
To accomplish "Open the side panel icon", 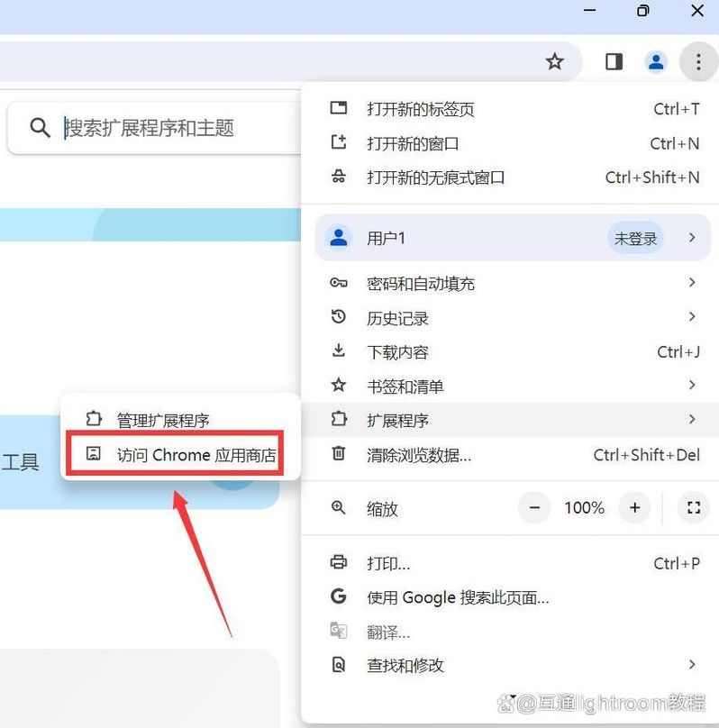I will tap(614, 61).
